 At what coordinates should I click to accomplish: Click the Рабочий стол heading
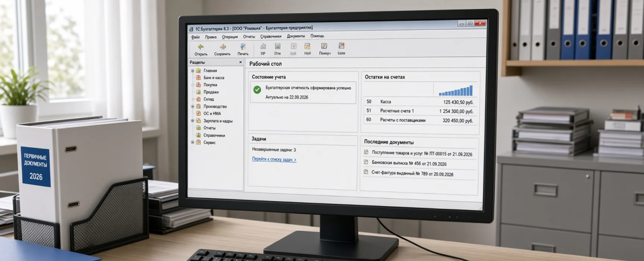(267, 64)
